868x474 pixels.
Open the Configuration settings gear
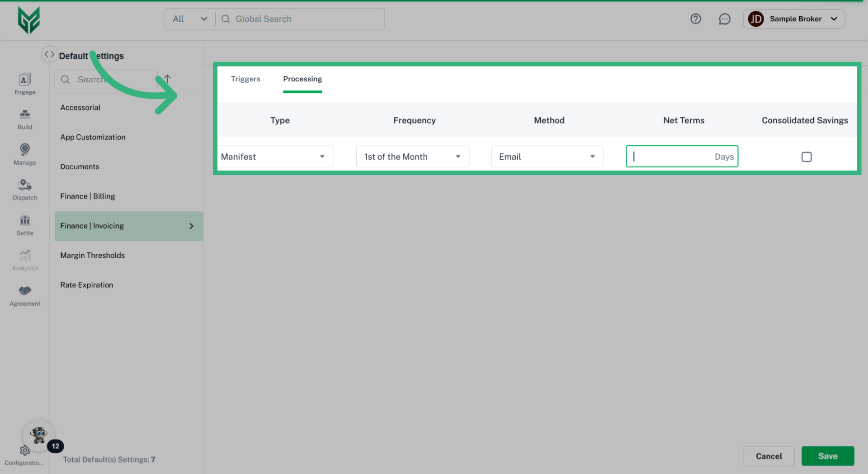click(x=25, y=450)
